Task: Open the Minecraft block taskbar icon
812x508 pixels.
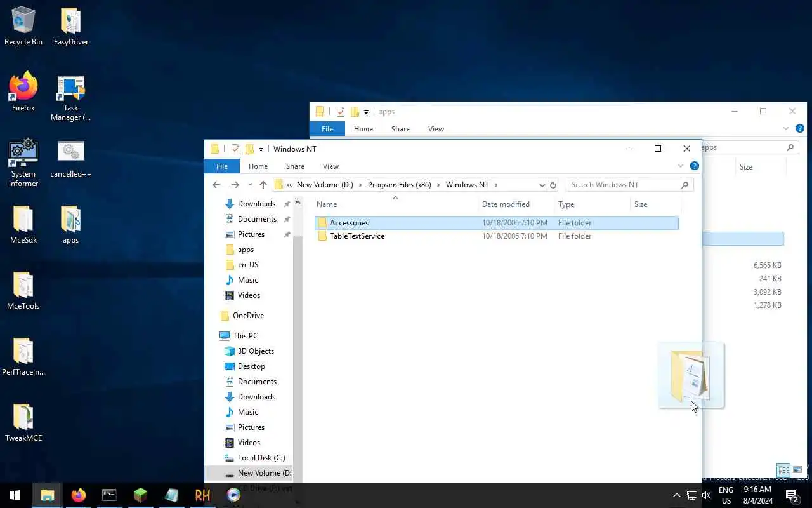Action: pyautogui.click(x=140, y=495)
